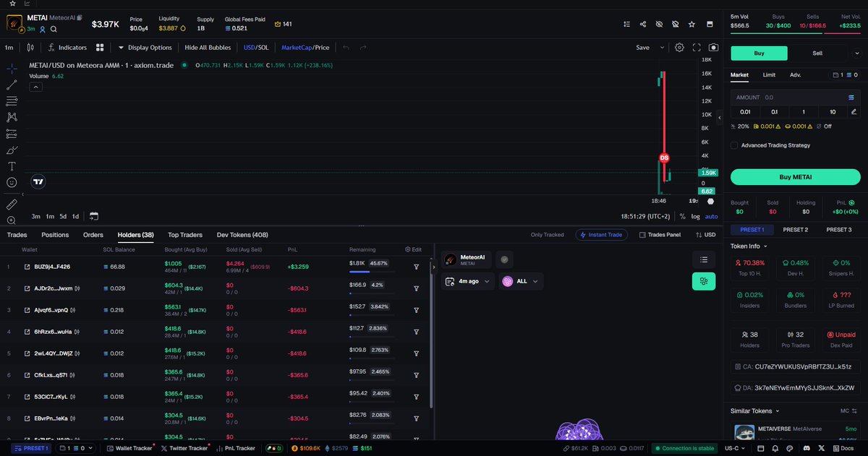Open the emoji sticker tool
Viewport: 868px width, 456px height.
(x=12, y=183)
